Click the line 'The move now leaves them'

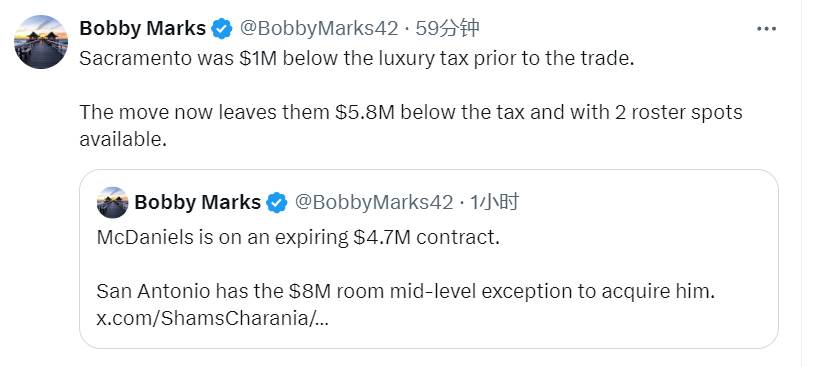coord(411,113)
